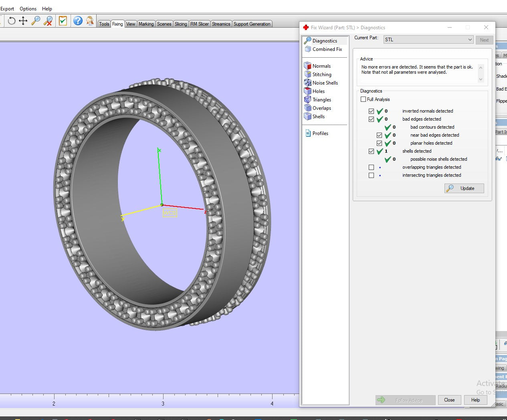Switch to the Support Generation tab
This screenshot has width=507, height=420.
(x=252, y=24)
